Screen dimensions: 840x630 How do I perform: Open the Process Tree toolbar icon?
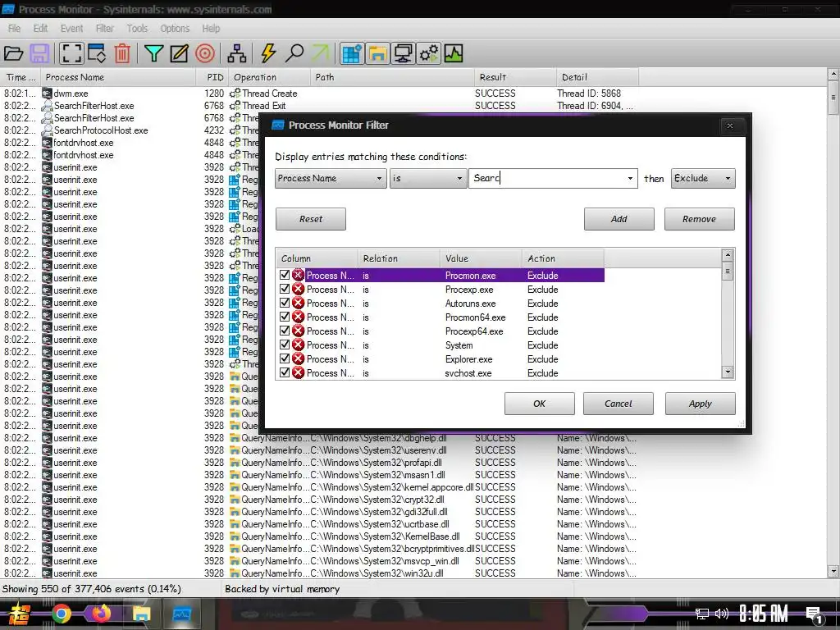click(237, 53)
